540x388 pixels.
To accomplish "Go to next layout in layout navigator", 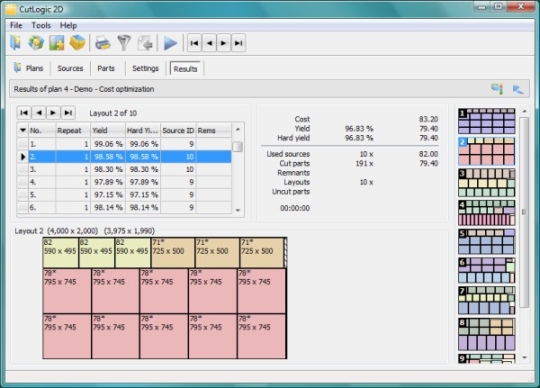I will coord(53,113).
